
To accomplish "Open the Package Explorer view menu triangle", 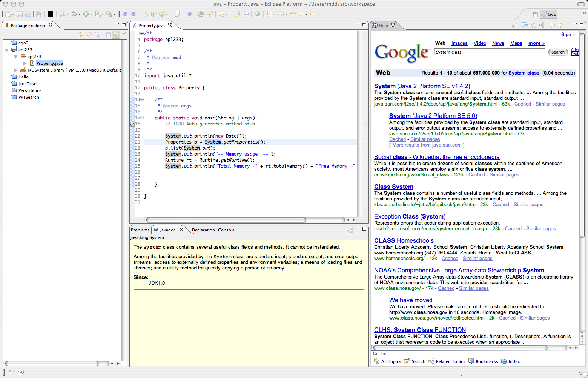I will point(124,33).
